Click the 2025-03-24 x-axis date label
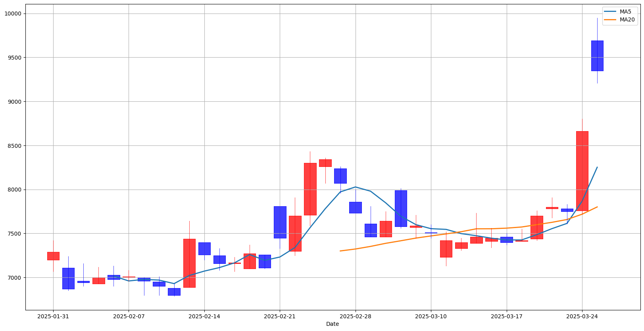 point(582,316)
